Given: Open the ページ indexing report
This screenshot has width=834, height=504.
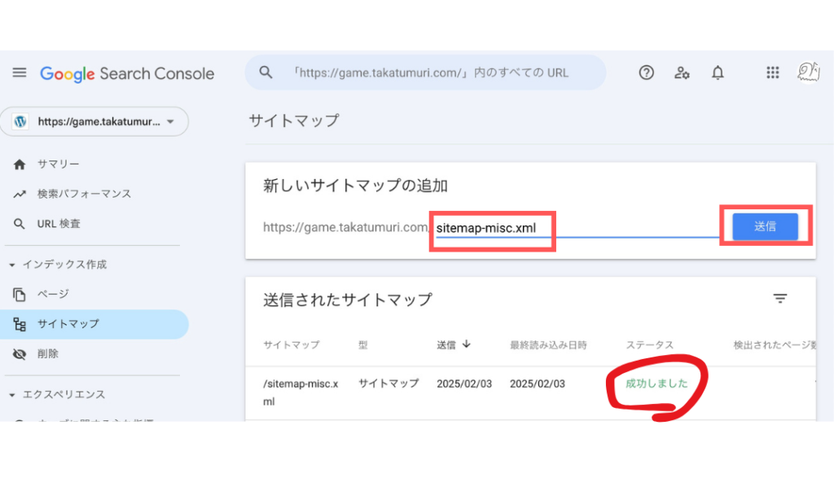Looking at the screenshot, I should point(53,294).
